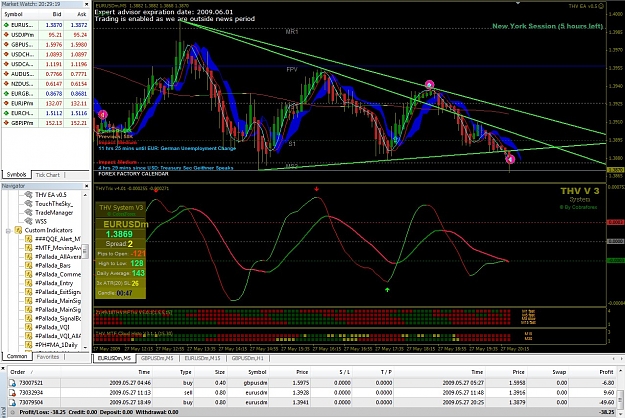
Task: Click the Profit/Loss: -38.25 summary row
Action: [312, 412]
